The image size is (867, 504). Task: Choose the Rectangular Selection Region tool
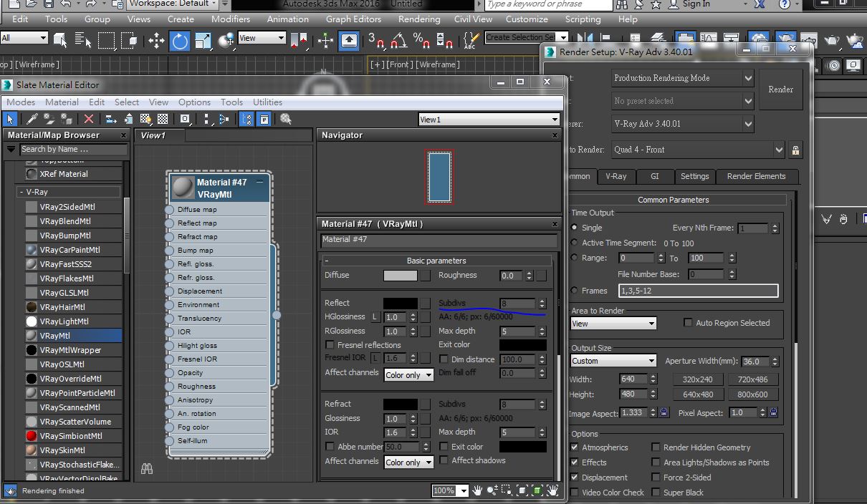coord(106,41)
